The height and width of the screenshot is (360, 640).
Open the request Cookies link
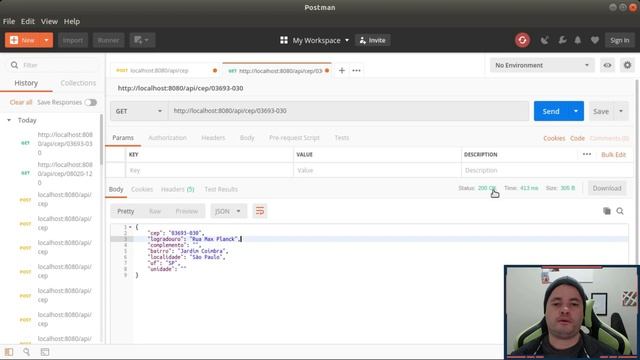554,138
